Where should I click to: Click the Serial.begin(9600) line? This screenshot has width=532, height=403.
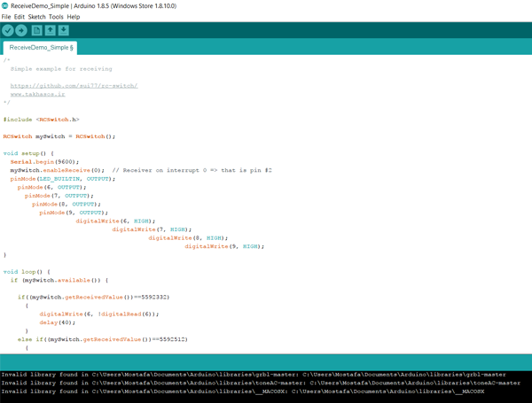tap(44, 162)
